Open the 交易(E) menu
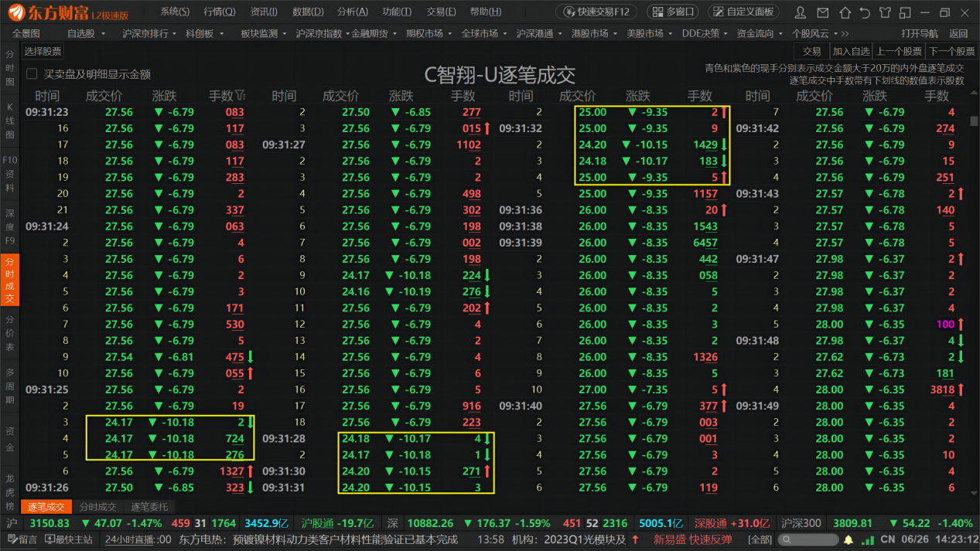Image resolution: width=980 pixels, height=551 pixels. click(x=441, y=12)
